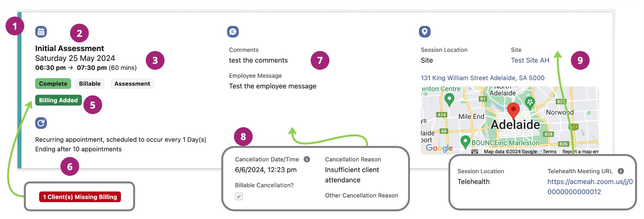Screen dimensions: 644x219
Task: Click the session location pin icon
Action: coord(425,32)
